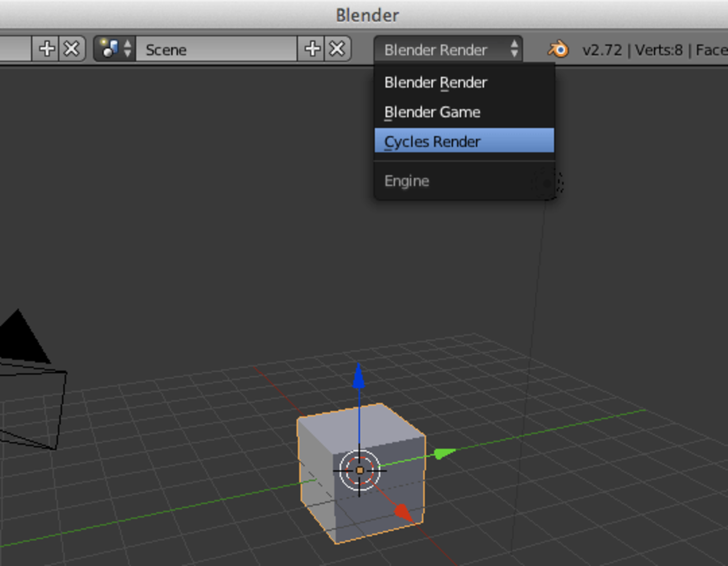Click the plus button left of the scene selector
Screen dimensions: 728x566
(46, 49)
